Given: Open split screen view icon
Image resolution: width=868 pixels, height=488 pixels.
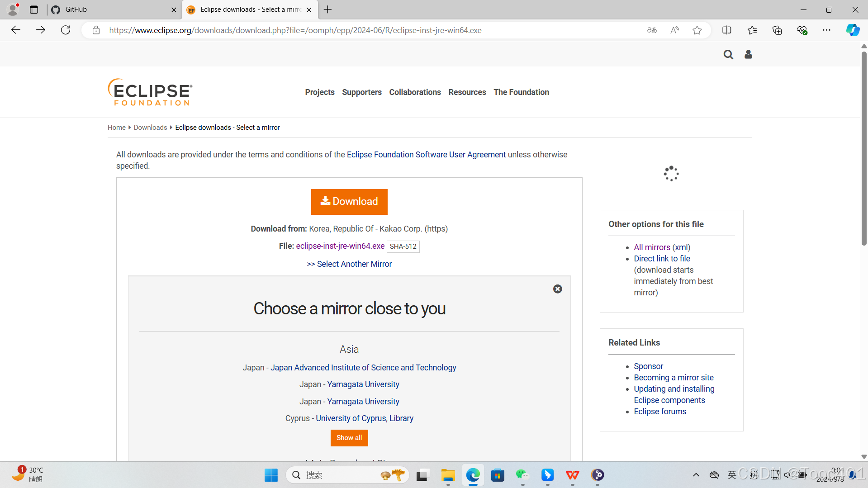Looking at the screenshot, I should (727, 30).
